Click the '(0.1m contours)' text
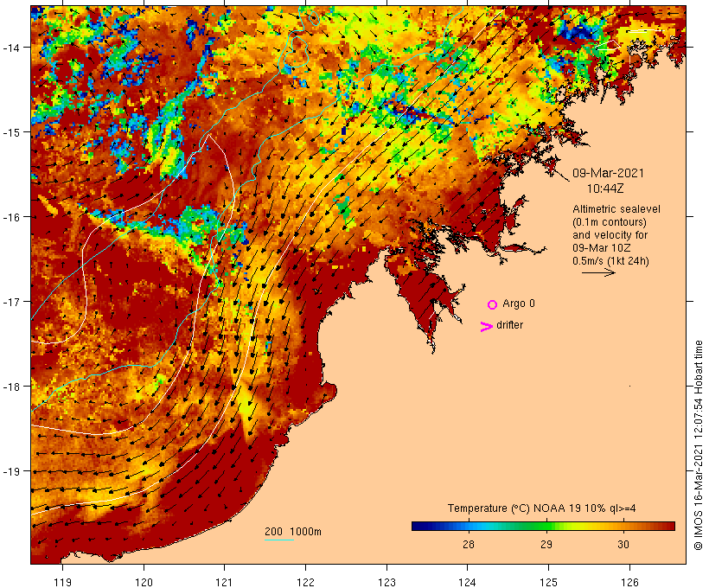Image resolution: width=709 pixels, height=588 pixels. [x=610, y=222]
